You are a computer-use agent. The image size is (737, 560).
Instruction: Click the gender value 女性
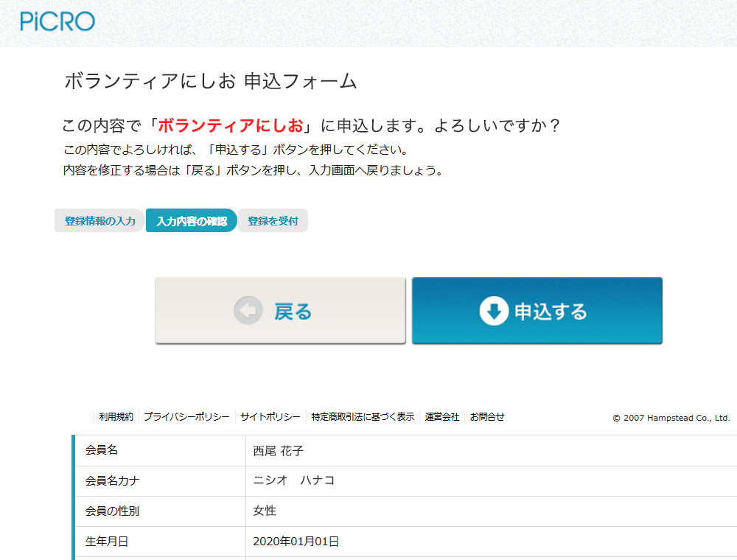point(265,511)
